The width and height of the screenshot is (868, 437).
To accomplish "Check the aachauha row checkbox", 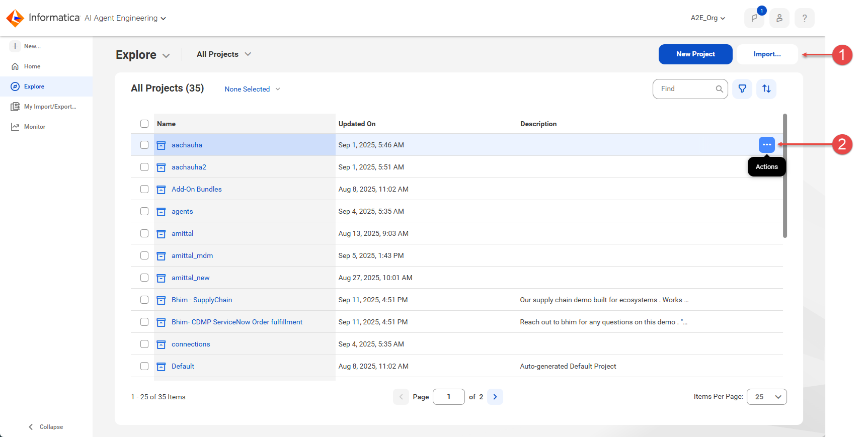I will tap(144, 145).
